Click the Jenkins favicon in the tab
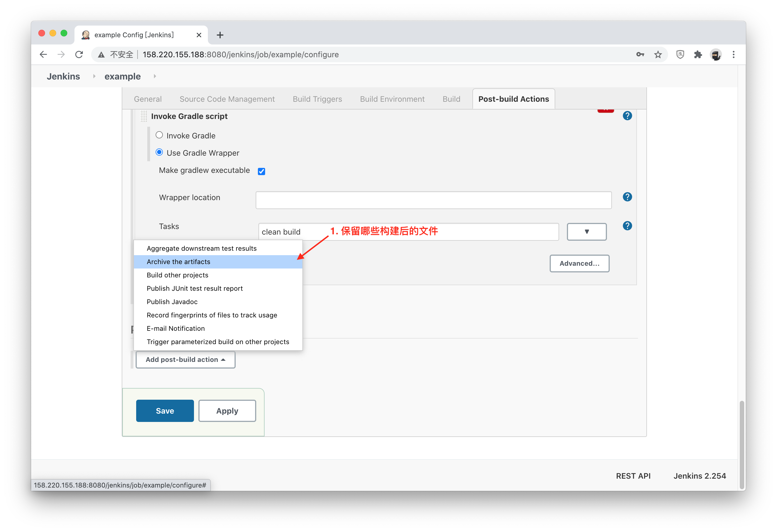Screen dimensions: 777x532 pyautogui.click(x=86, y=35)
